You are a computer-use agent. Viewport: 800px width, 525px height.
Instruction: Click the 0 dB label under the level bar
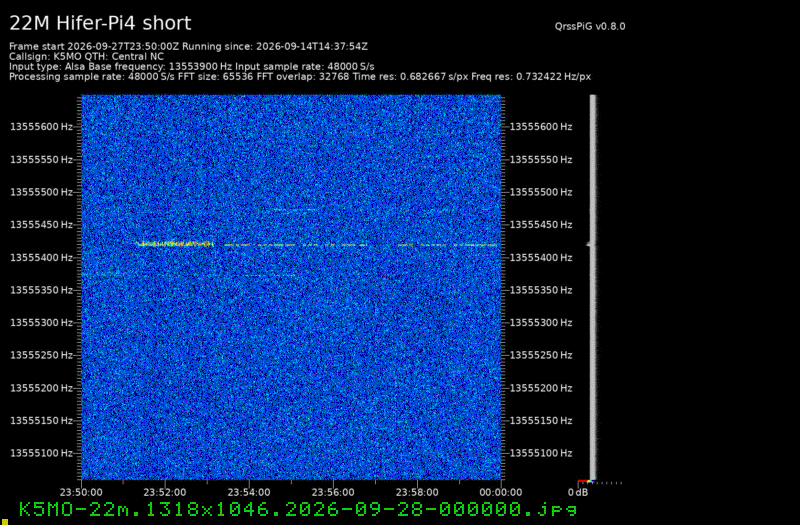[578, 492]
